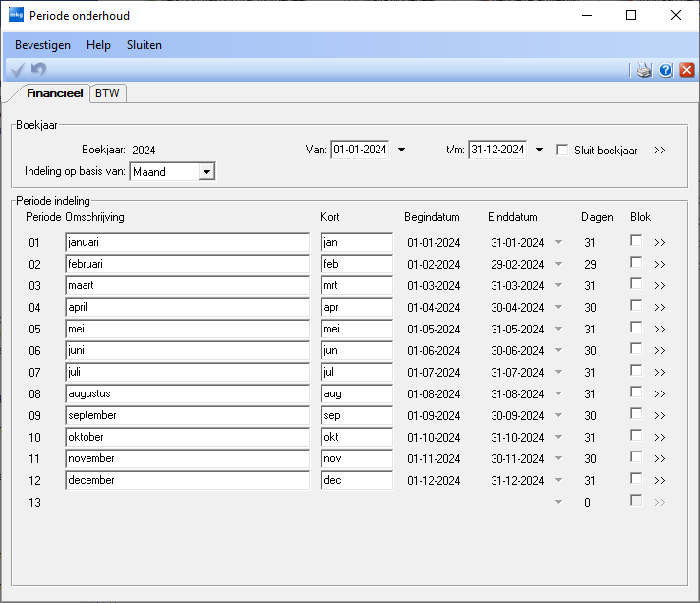The image size is (700, 603).
Task: Click the red X toolbar close icon
Action: [686, 70]
